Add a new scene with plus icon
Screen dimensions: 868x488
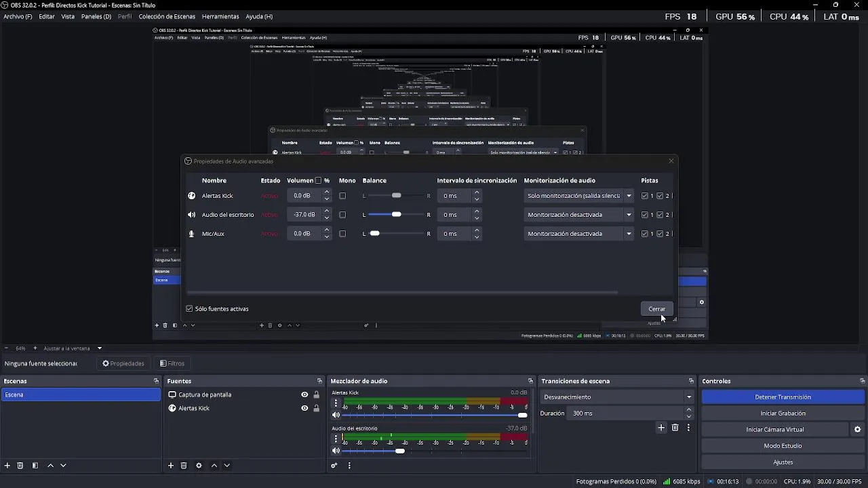[7, 466]
